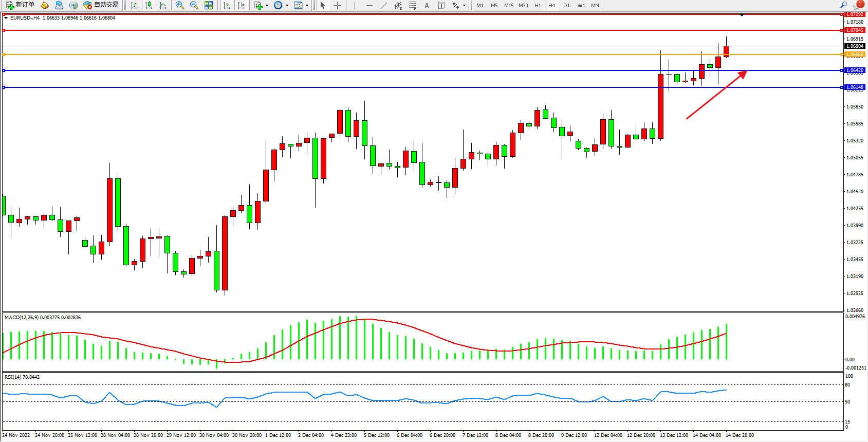Switch to the D1 timeframe
Screen dimensions: 868x442
click(566, 5)
